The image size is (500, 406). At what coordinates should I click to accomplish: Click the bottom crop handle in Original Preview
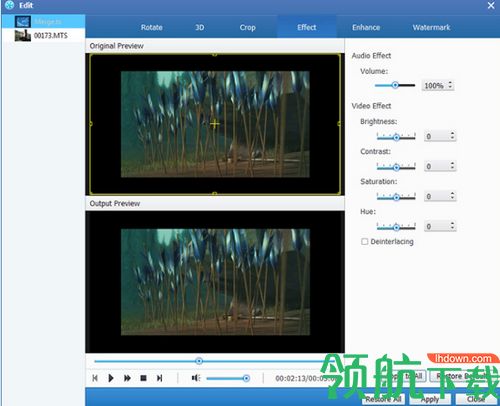215,193
